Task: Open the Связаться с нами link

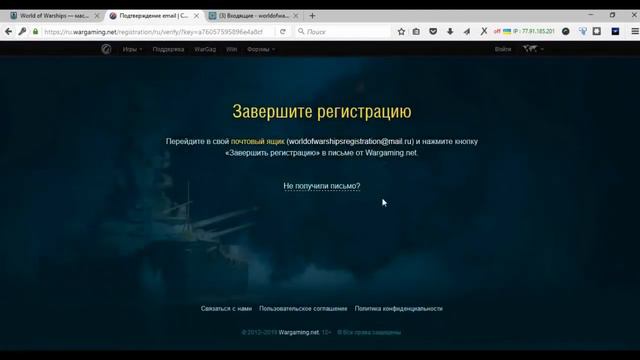Action: pos(226,309)
